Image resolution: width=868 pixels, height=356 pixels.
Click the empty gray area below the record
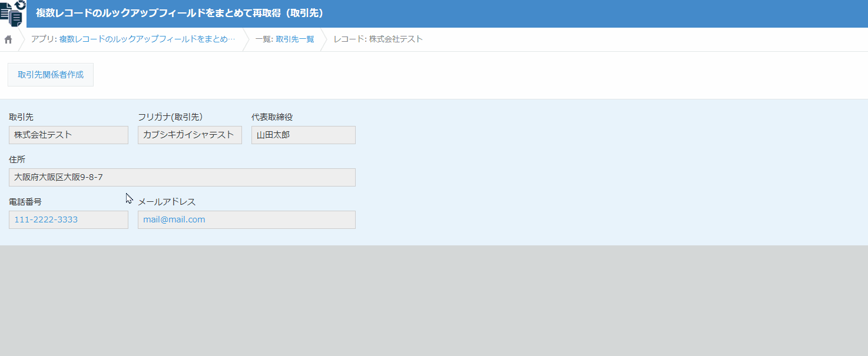coord(433,300)
